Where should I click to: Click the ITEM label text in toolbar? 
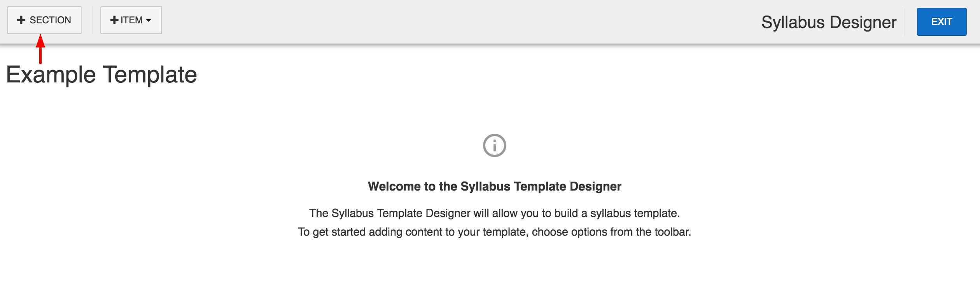[131, 20]
